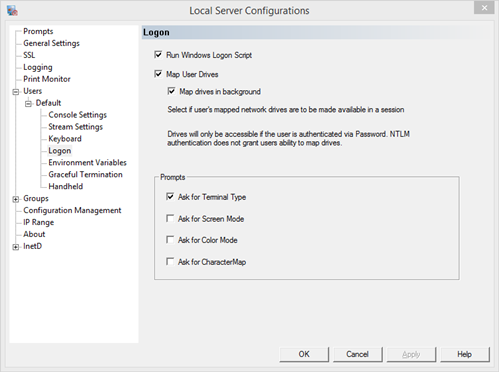Select the InetD tree label
Screen dimensions: 499x372
32,246
